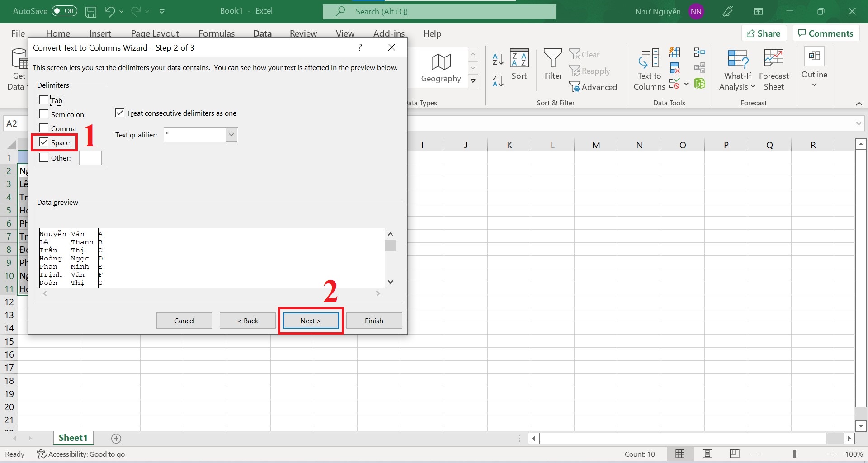This screenshot has width=868, height=463.
Task: Select the Geography data type
Action: point(441,68)
